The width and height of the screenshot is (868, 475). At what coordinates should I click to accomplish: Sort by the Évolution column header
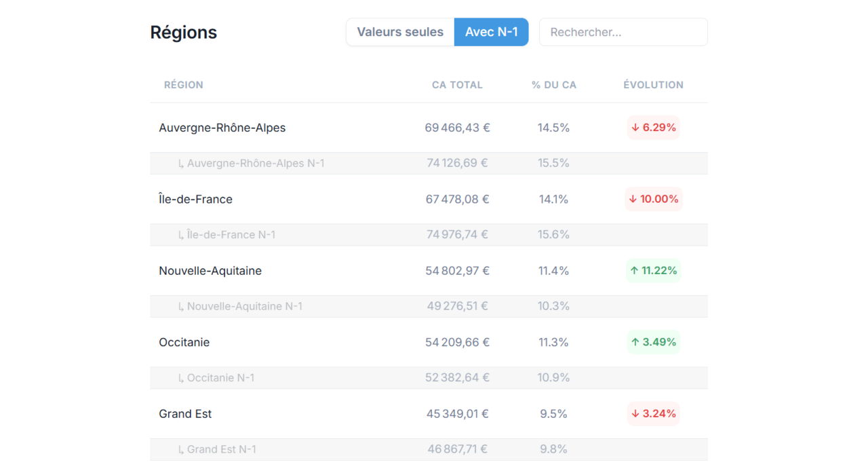[x=653, y=85]
